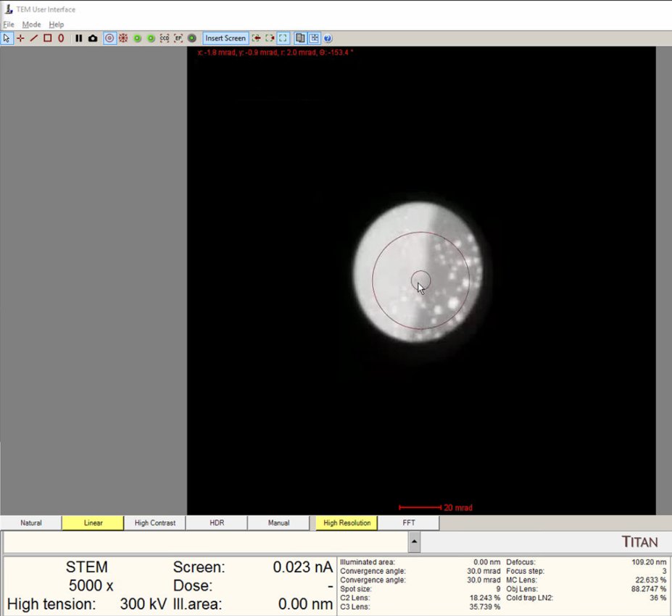Image resolution: width=672 pixels, height=616 pixels.
Task: Click the Insert Screen button
Action: click(225, 38)
